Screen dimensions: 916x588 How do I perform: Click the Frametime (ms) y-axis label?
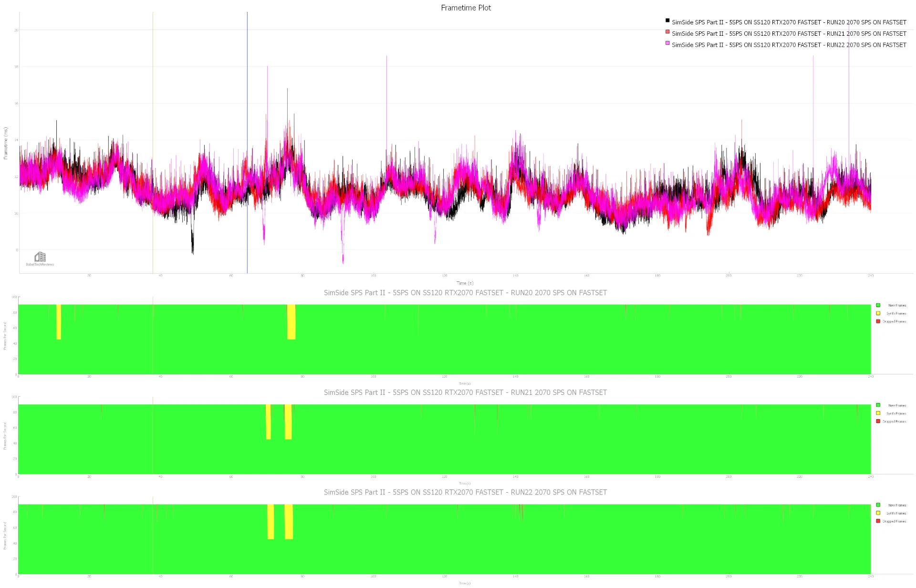6,143
